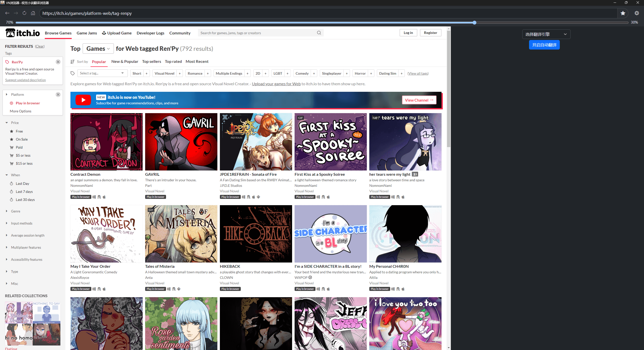Open the Games type dropdown
This screenshot has height=350, width=644.
point(98,49)
